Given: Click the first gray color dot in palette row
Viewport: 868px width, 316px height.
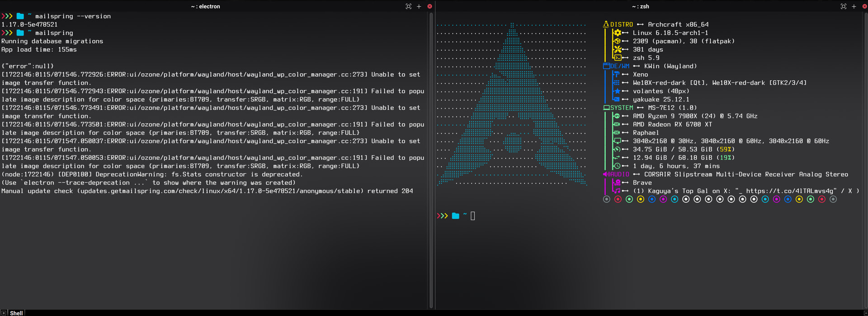Looking at the screenshot, I should pos(607,199).
